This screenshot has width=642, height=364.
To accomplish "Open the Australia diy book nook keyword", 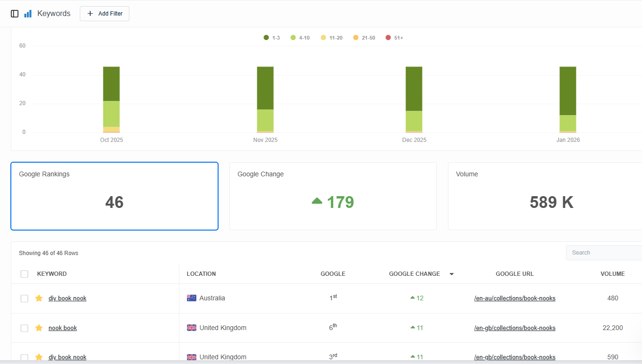I will point(68,298).
